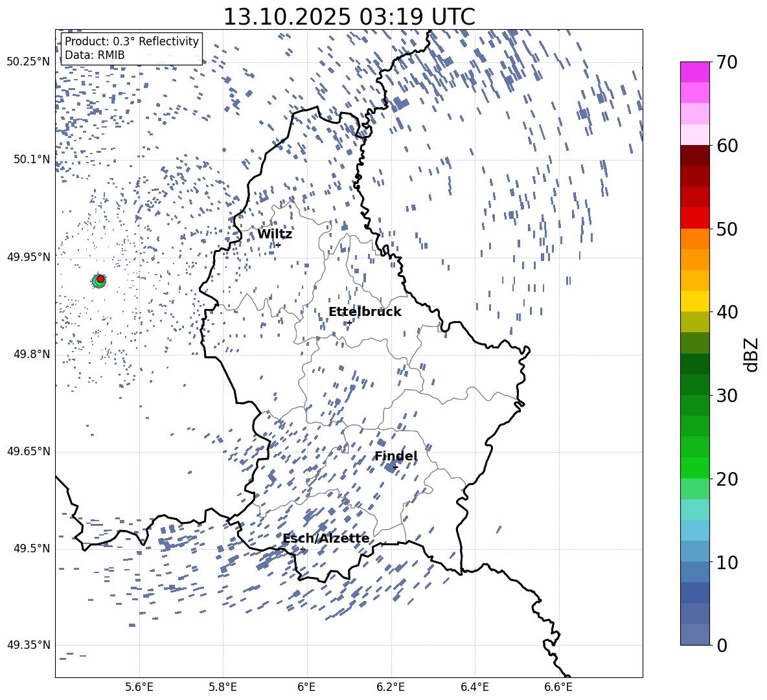The image size is (767, 700).
Task: Click the 6.2°E longitude label
Action: (391, 687)
